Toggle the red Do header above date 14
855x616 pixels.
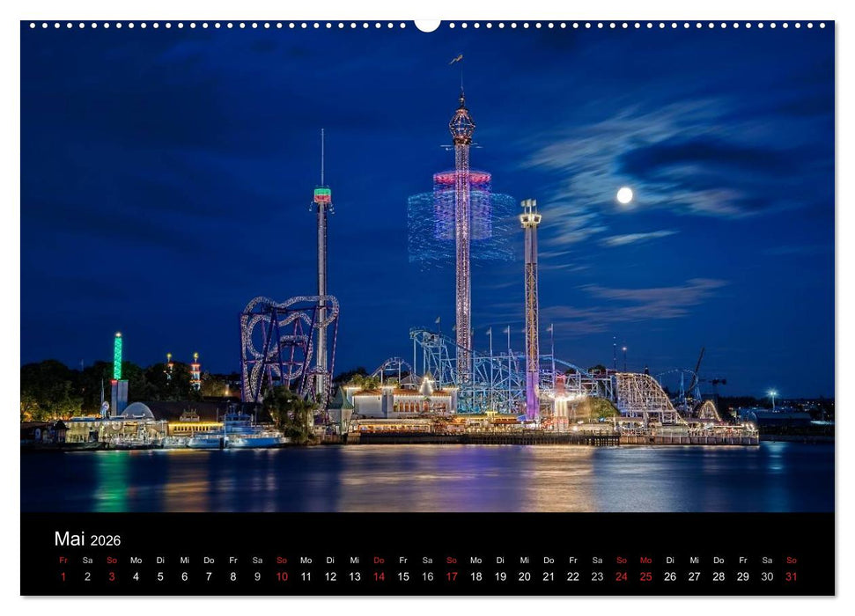379,561
